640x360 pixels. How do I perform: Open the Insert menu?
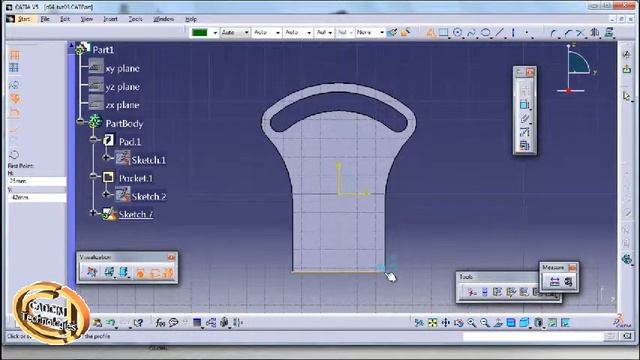(110, 19)
